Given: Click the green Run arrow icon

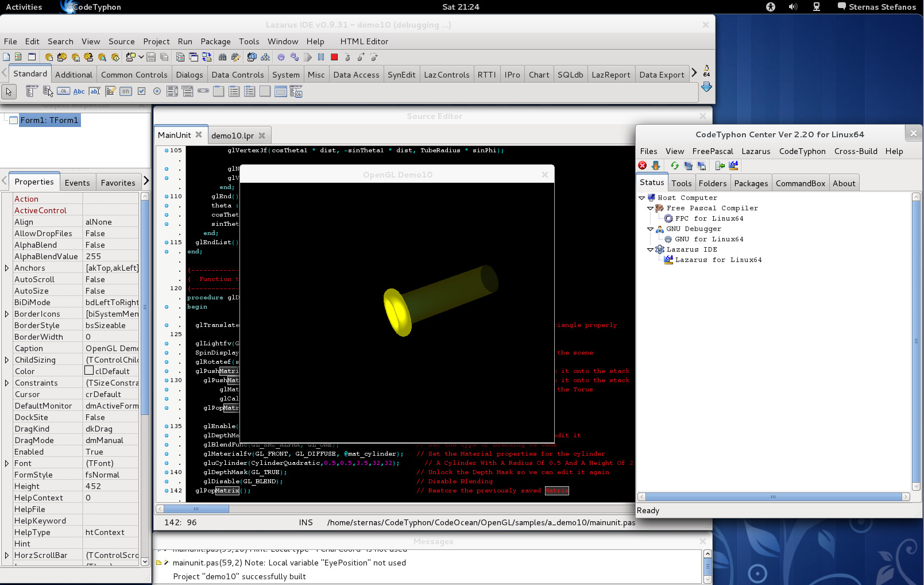Looking at the screenshot, I should pos(308,57).
